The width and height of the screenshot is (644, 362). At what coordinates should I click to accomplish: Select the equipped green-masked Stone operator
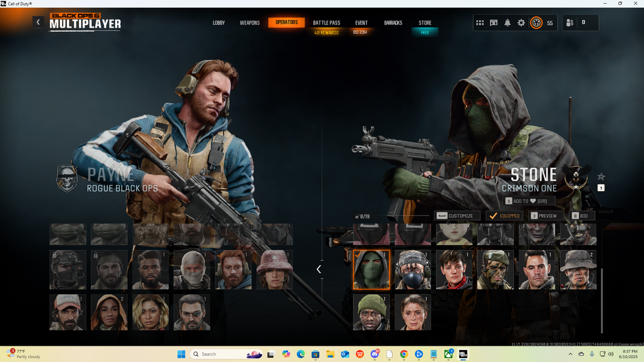(x=371, y=270)
